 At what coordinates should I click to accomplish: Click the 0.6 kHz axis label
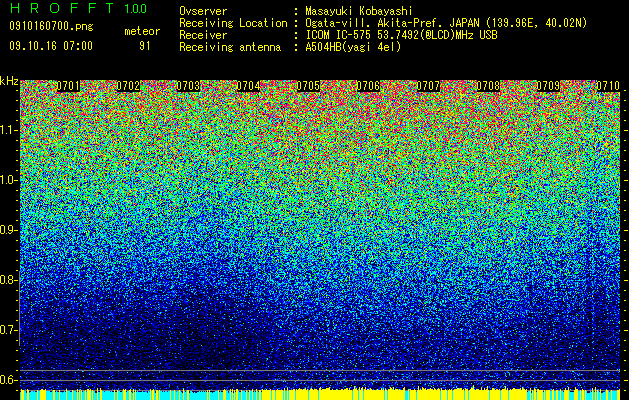pos(9,380)
